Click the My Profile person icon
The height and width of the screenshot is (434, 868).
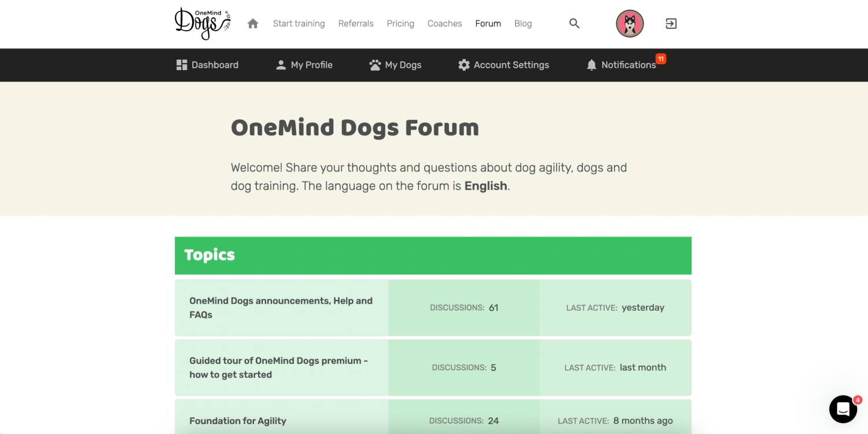coord(281,65)
